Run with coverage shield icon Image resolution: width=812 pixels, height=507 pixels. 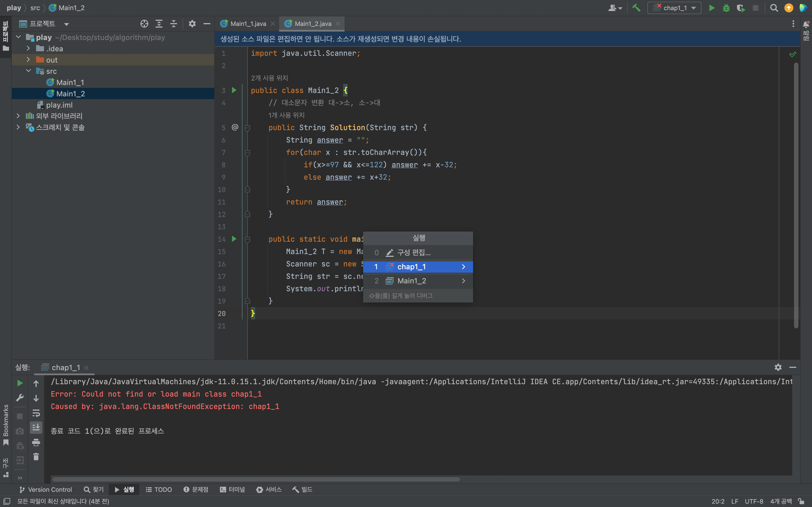coord(741,8)
